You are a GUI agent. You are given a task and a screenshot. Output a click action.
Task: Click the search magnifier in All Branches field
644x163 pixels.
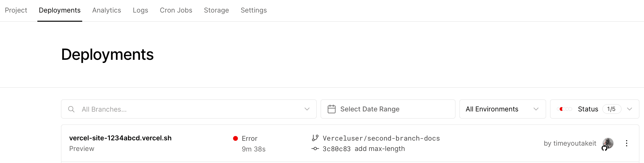(x=71, y=109)
